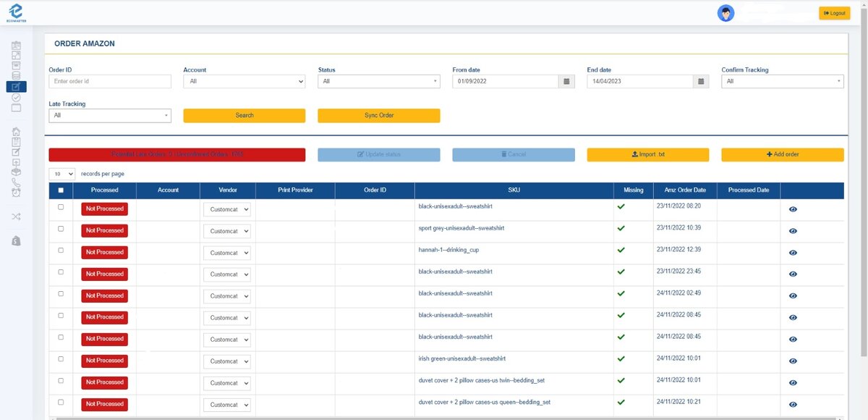Check the row for sport grey-unisexadult--sweatshirt
The image size is (868, 420).
(x=61, y=229)
